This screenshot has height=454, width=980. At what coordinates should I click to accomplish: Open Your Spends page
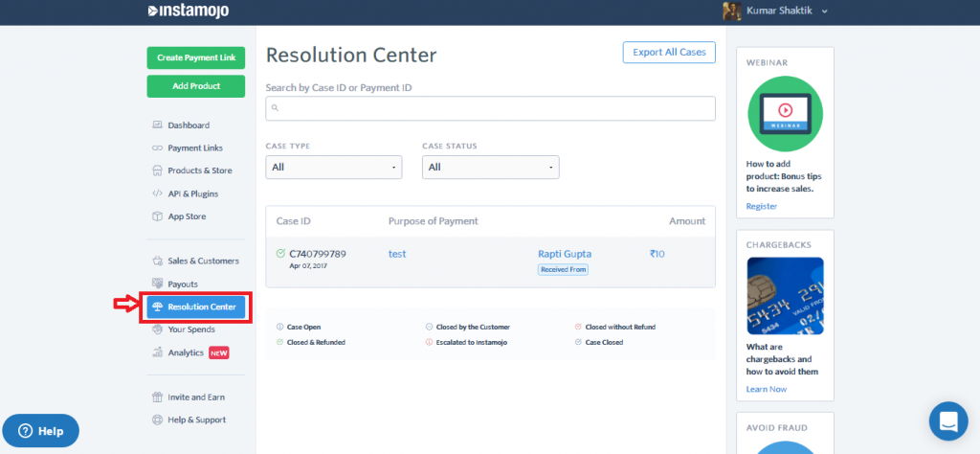(x=191, y=329)
